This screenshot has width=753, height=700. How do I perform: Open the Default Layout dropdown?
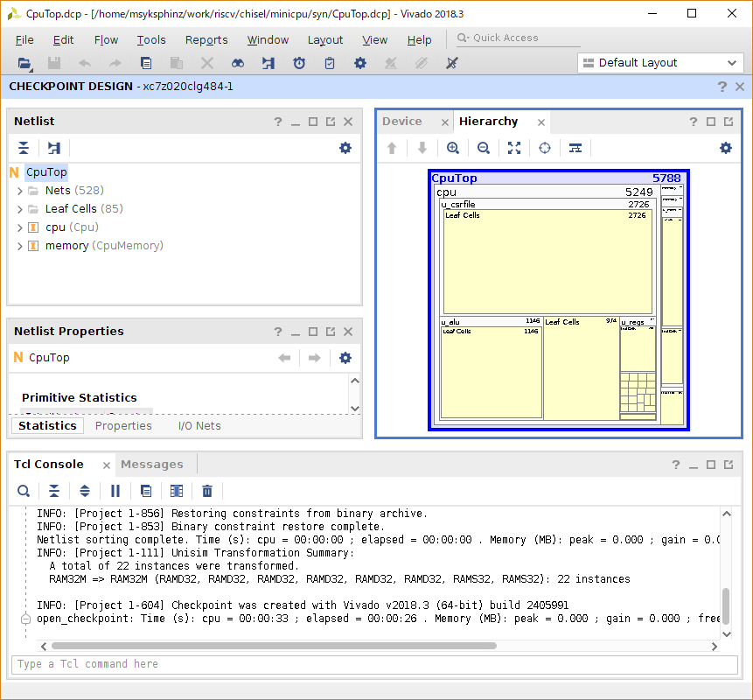pos(660,63)
